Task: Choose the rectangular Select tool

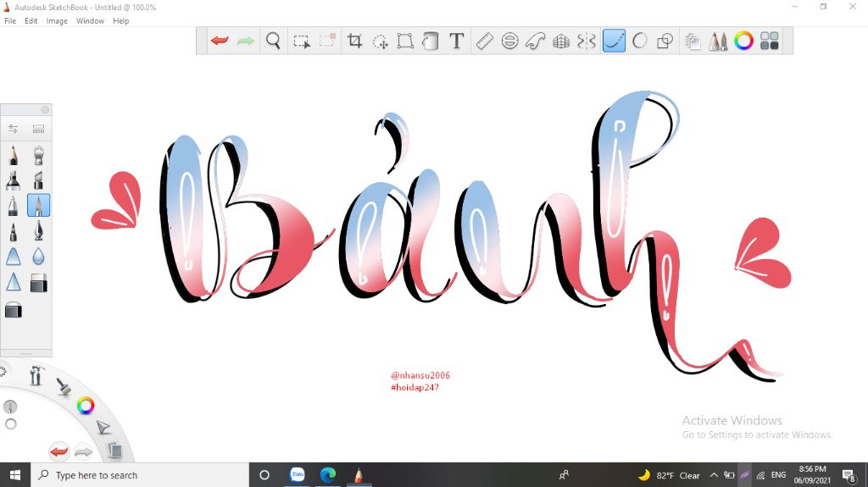Action: (302, 41)
